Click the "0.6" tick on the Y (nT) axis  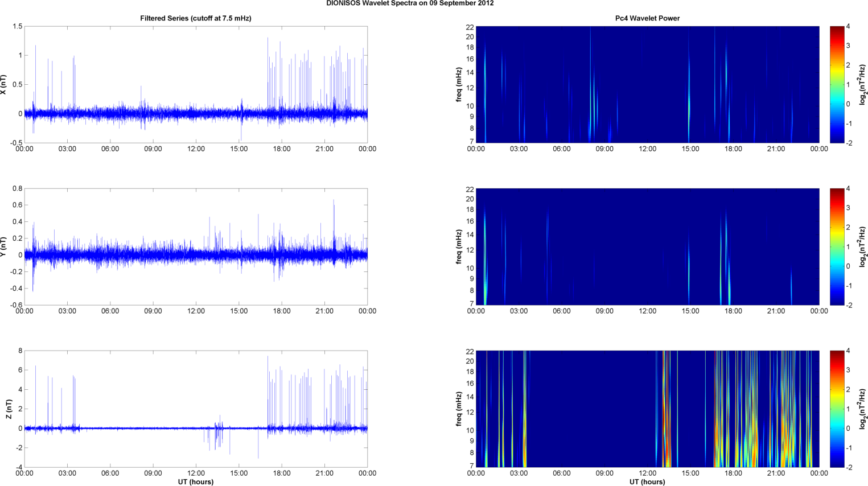click(17, 205)
